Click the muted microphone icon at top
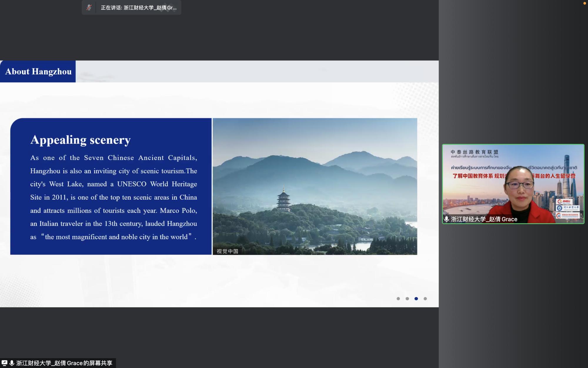This screenshot has width=588, height=368. [89, 8]
